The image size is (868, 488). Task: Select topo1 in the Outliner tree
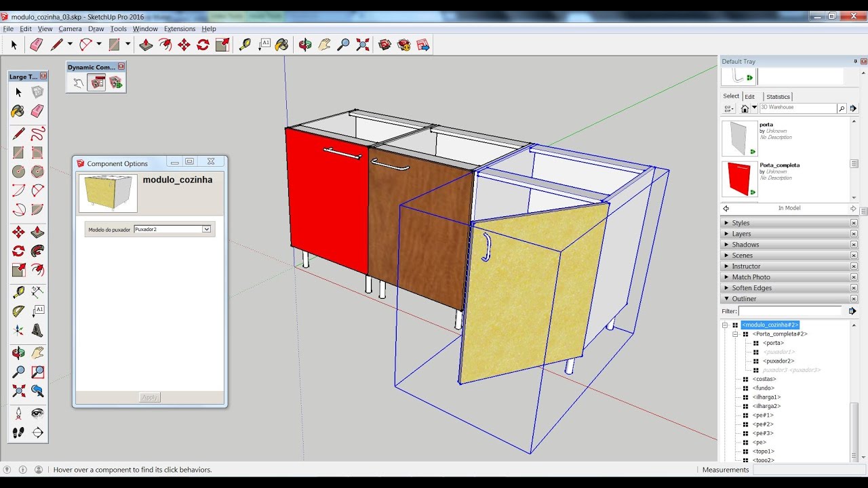point(764,451)
